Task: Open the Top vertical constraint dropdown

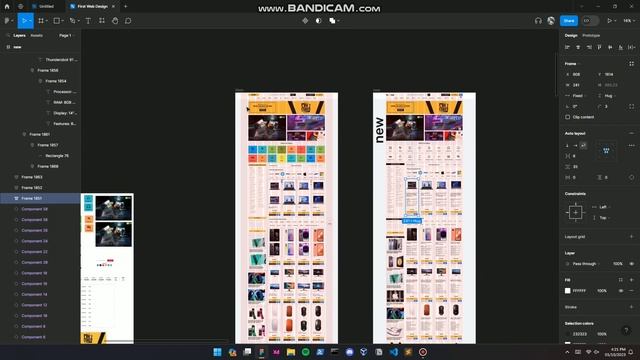Action: [x=602, y=218]
